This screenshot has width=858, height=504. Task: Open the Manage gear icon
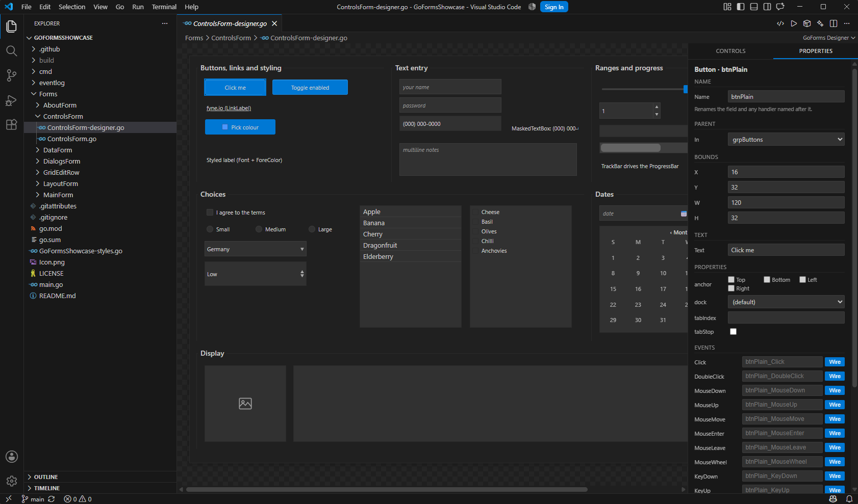(x=11, y=481)
